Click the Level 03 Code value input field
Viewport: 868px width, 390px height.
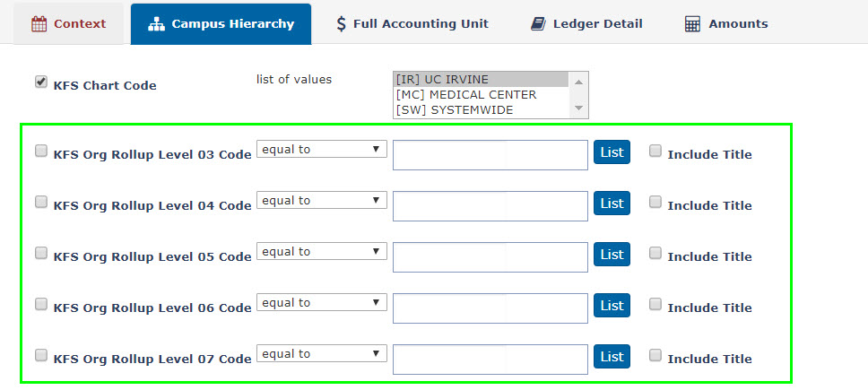click(x=490, y=155)
